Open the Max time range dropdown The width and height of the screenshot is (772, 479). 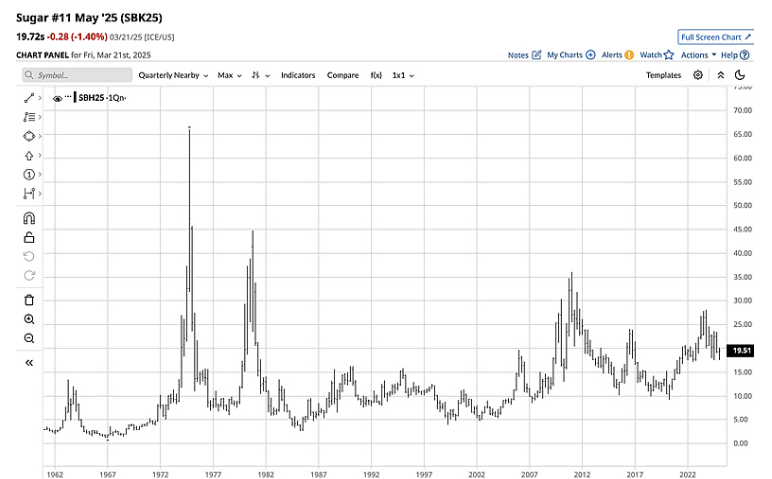click(x=229, y=75)
